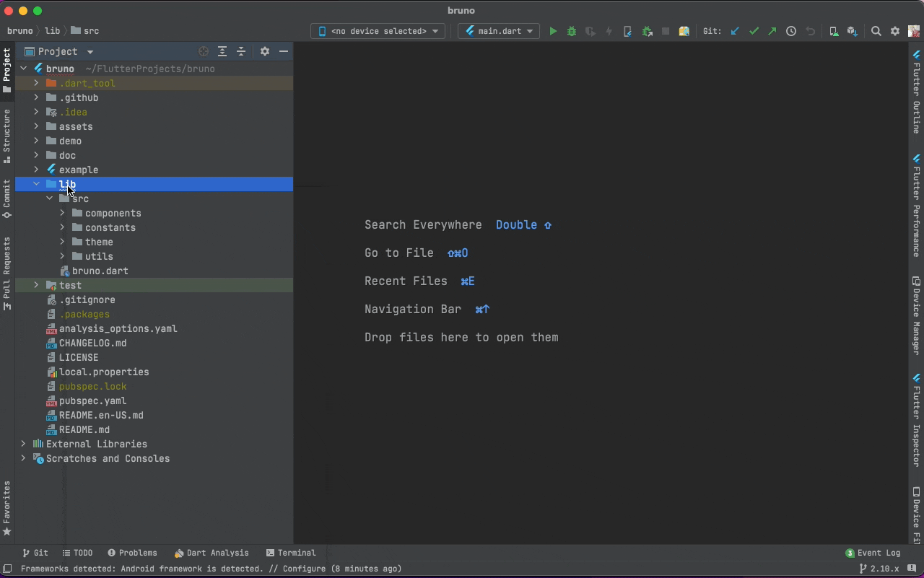Run main.dart with the green play icon
The image size is (924, 578).
[x=553, y=31]
